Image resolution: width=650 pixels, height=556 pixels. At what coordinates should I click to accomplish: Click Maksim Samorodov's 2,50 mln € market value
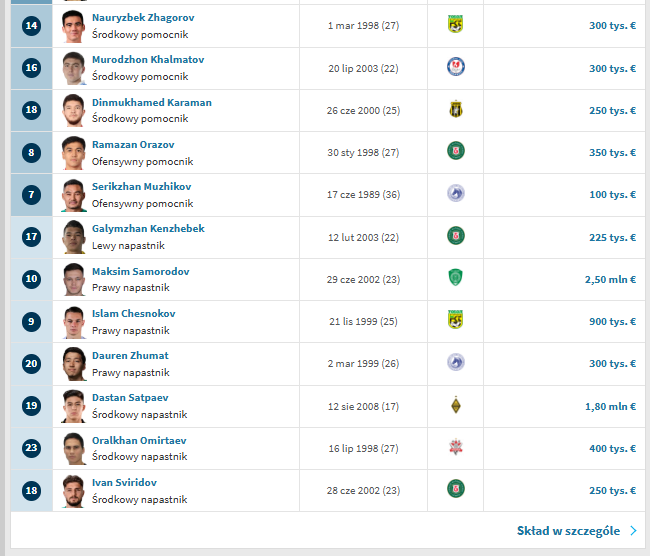[610, 280]
